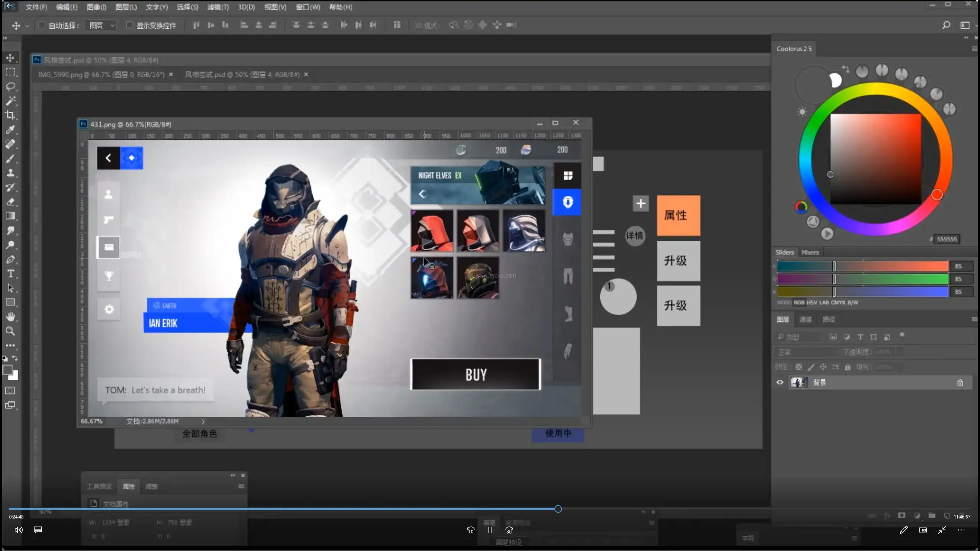Hide the 背景 layer visibility eye

tap(780, 382)
